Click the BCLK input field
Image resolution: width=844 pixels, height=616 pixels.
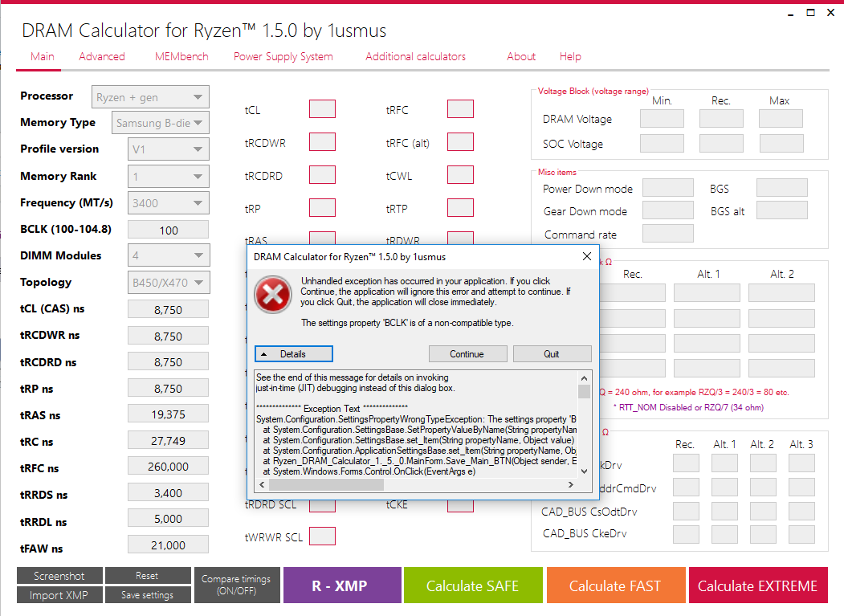tap(168, 230)
